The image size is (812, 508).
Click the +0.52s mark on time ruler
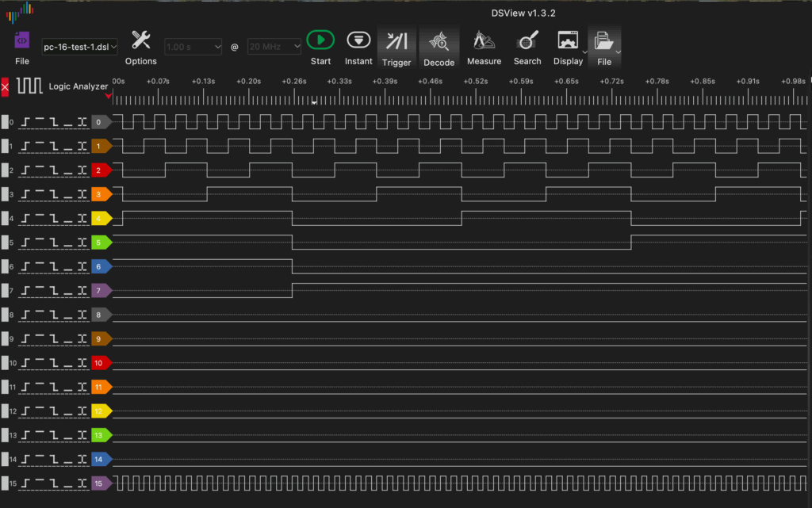[x=476, y=82]
